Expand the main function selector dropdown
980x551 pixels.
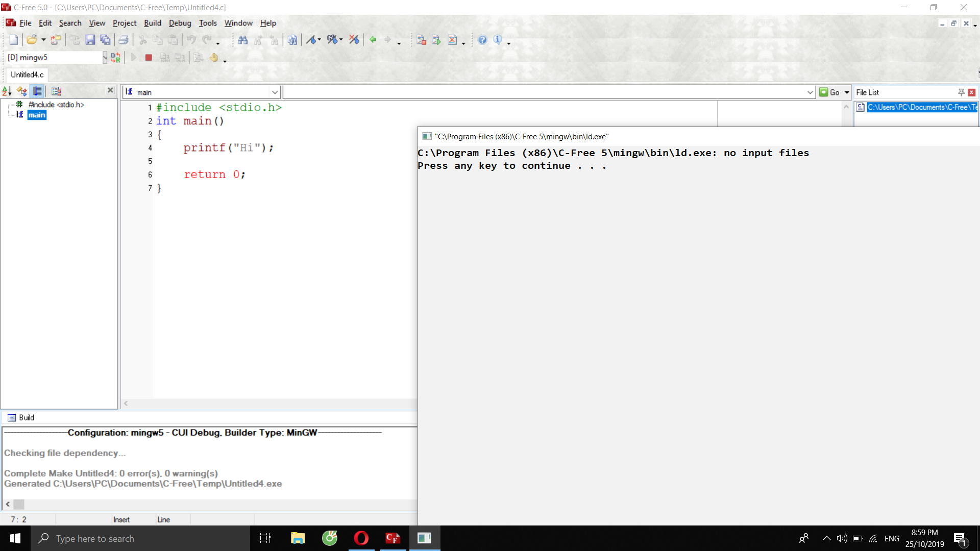click(x=275, y=92)
